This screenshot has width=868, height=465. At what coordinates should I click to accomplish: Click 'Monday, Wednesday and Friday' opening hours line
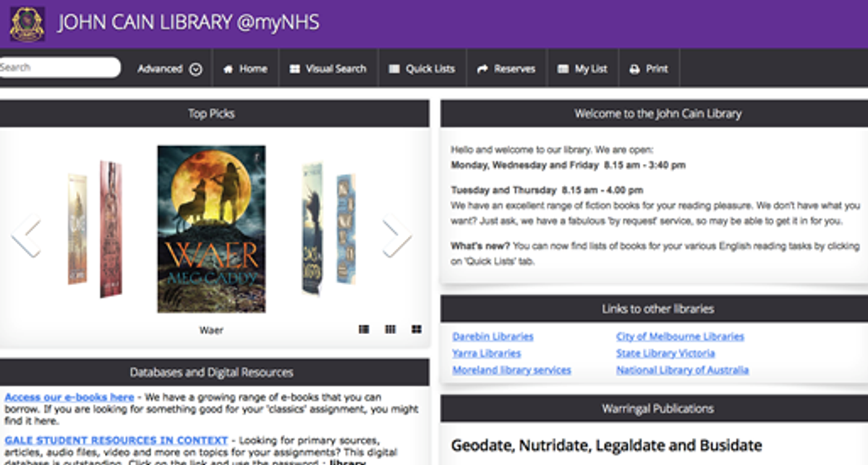568,165
